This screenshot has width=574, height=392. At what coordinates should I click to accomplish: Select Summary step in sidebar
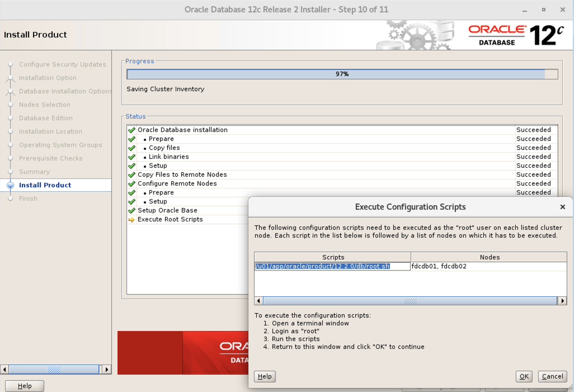(35, 172)
